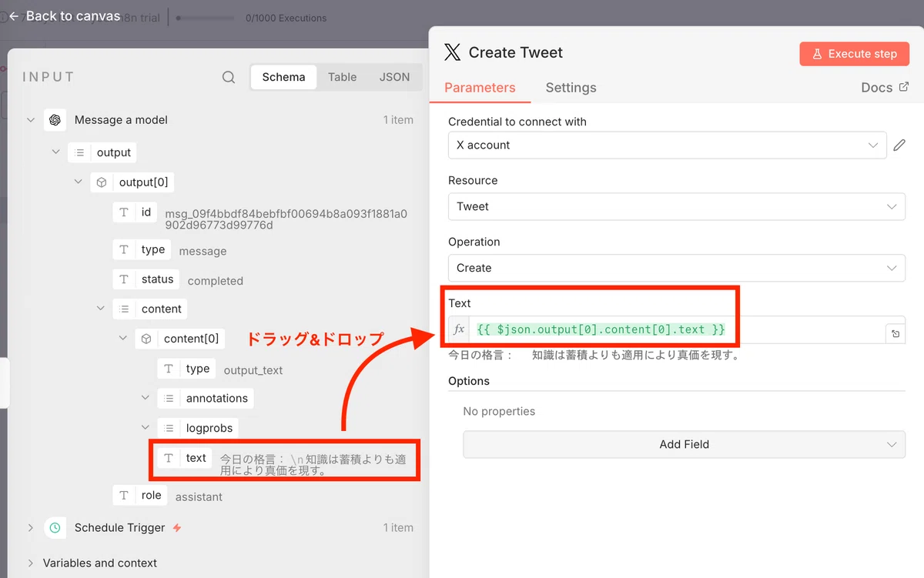
Task: Switch to the Schema view
Action: tap(283, 77)
